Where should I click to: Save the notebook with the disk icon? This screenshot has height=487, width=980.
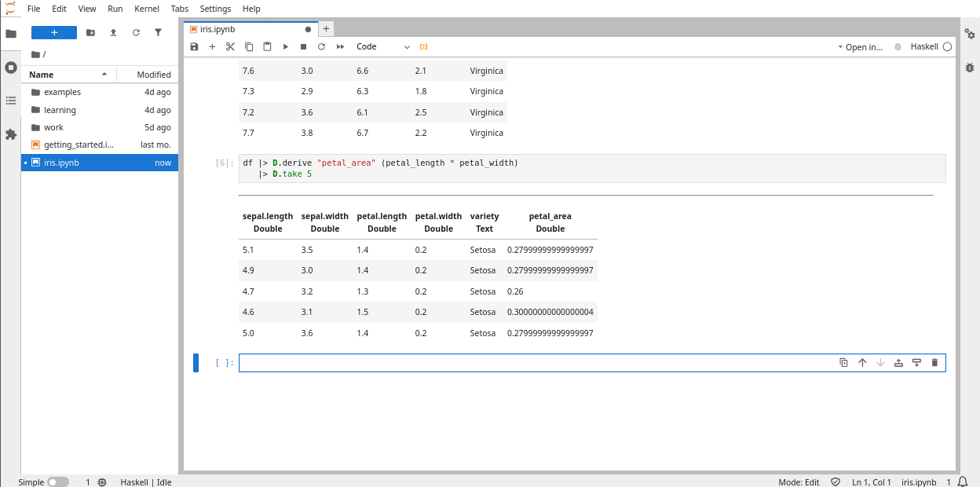[x=194, y=47]
